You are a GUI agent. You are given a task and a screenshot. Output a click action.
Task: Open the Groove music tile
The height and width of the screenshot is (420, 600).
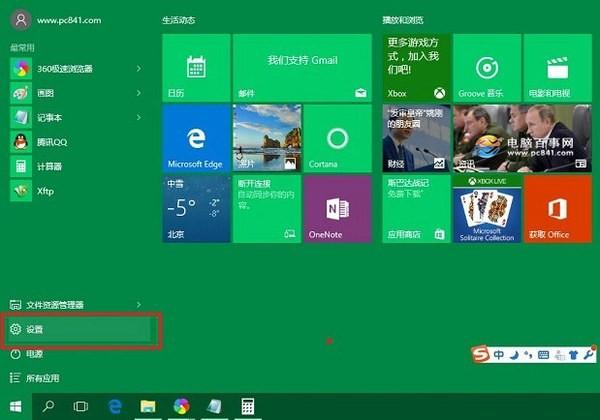point(487,67)
